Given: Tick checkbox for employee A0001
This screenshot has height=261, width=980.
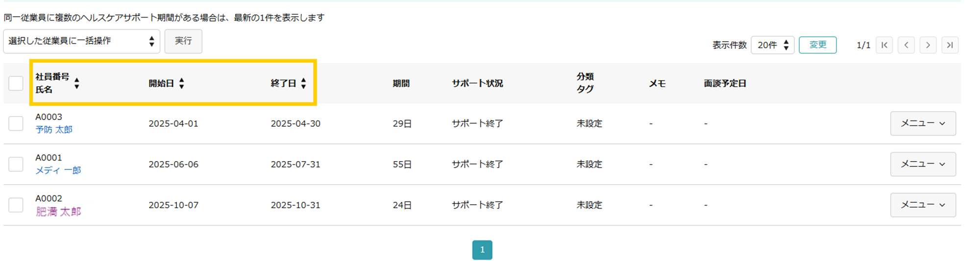Looking at the screenshot, I should coord(16,164).
